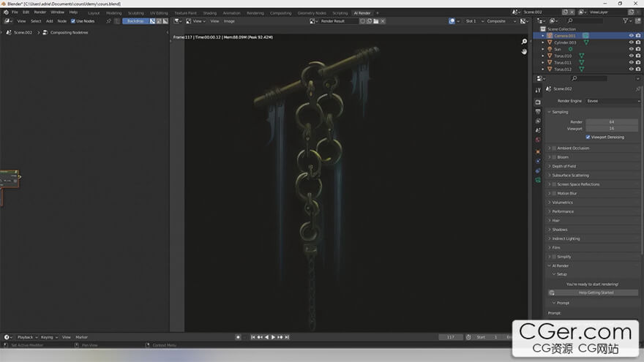Click the new image copy icon
The image size is (644, 362).
pos(370,21)
